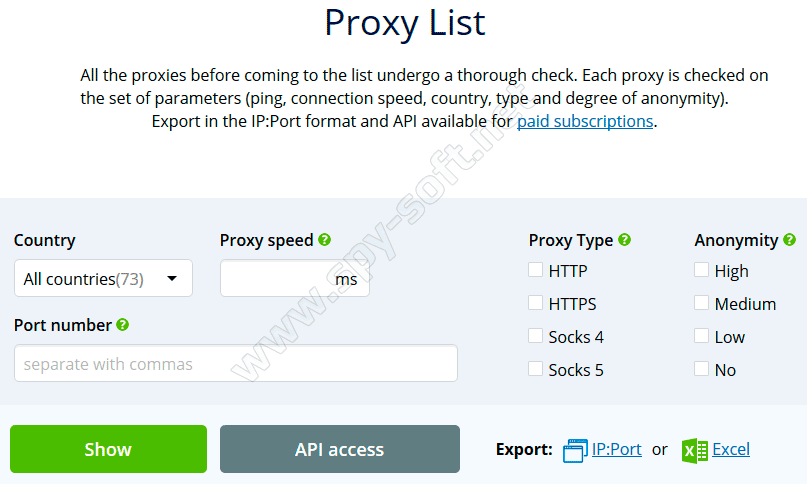The height and width of the screenshot is (484, 807).
Task: Click the Proxy Type help icon
Action: [x=625, y=240]
